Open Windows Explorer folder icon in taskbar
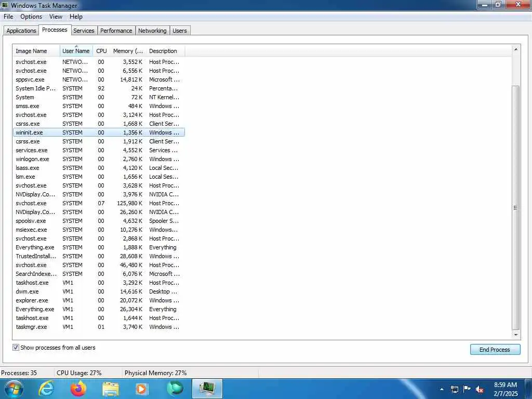 click(111, 389)
